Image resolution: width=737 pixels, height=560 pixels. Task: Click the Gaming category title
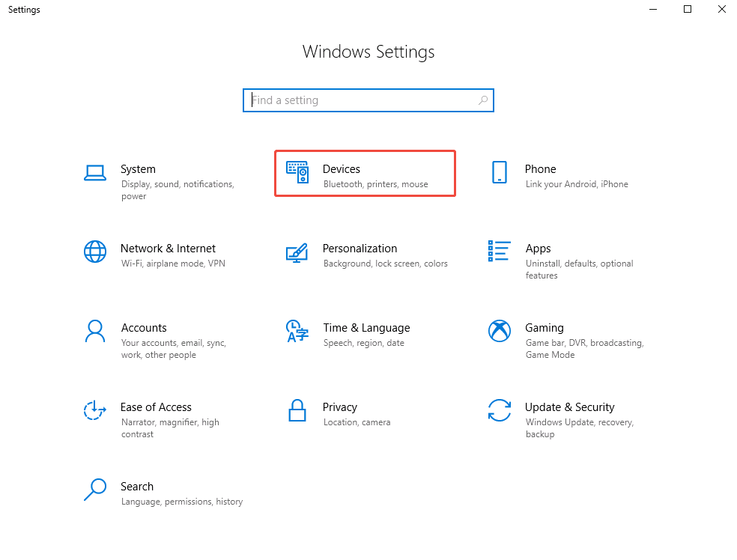pos(544,328)
